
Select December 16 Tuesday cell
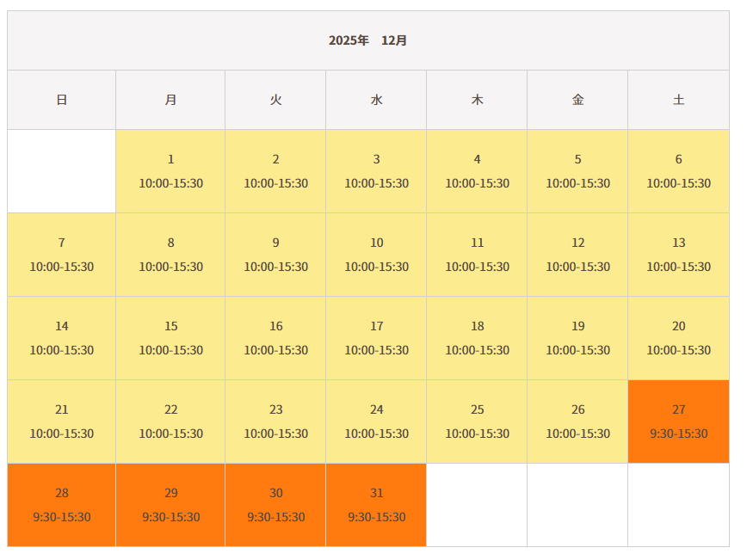275,338
